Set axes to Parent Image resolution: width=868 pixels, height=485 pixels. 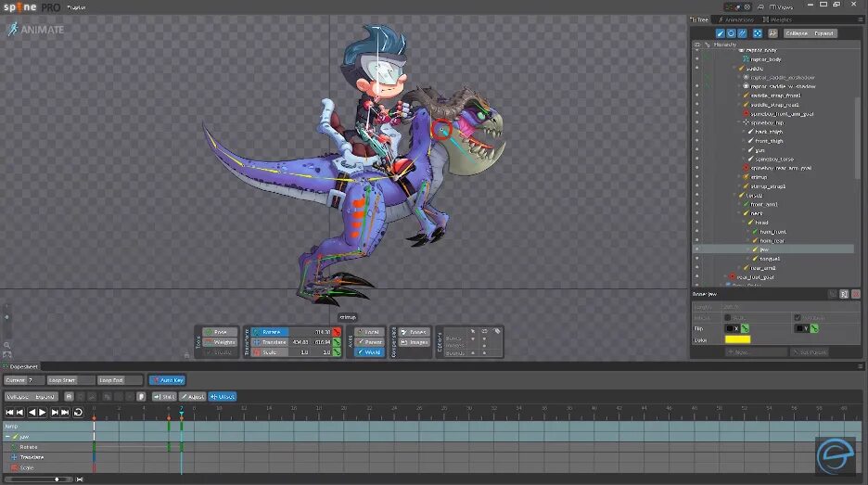pos(369,342)
